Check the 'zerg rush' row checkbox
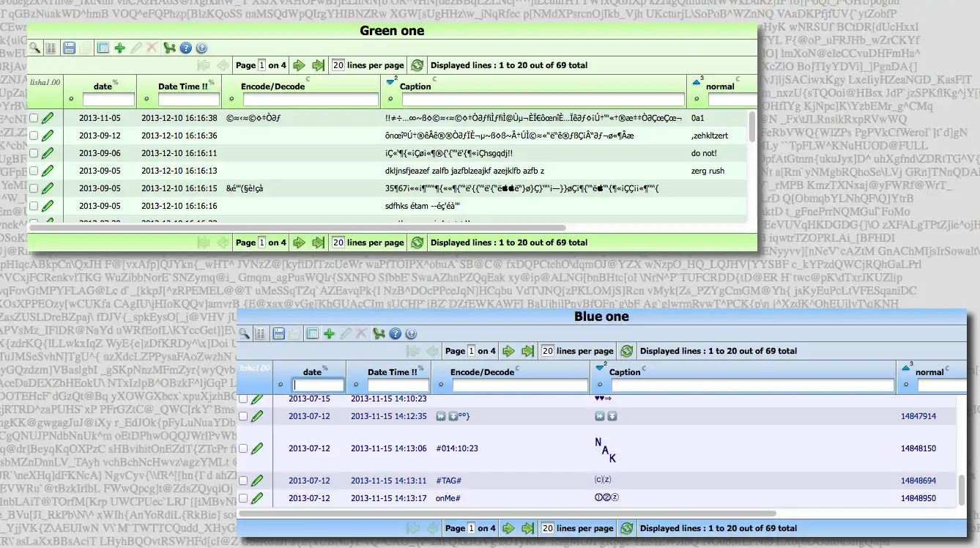This screenshot has width=980, height=548. pyautogui.click(x=34, y=170)
